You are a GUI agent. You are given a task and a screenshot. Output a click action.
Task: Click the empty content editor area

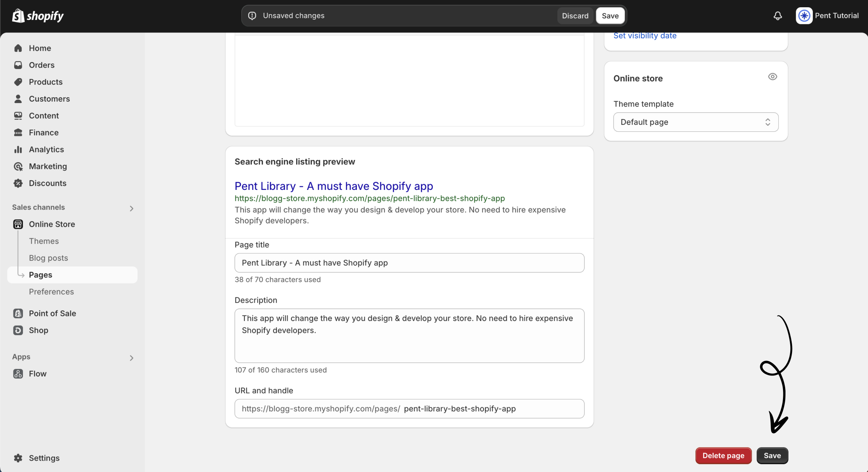pos(409,80)
